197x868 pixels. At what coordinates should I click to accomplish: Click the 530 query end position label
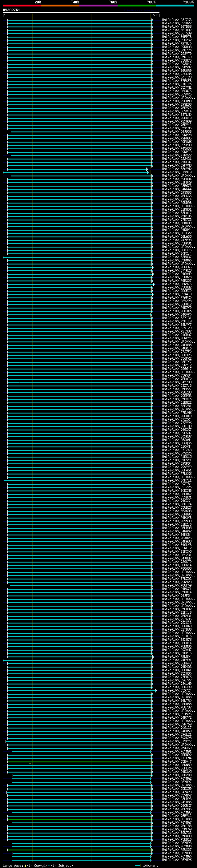click(x=155, y=15)
